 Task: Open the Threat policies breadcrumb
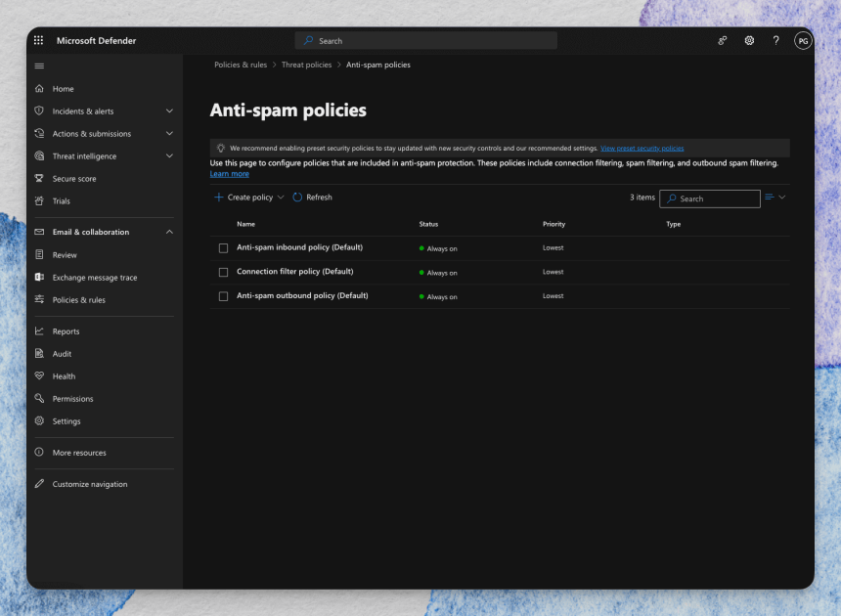pyautogui.click(x=306, y=65)
